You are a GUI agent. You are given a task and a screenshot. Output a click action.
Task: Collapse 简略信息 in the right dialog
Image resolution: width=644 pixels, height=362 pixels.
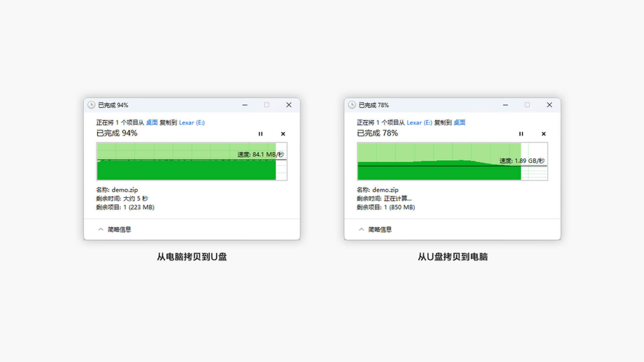click(380, 229)
